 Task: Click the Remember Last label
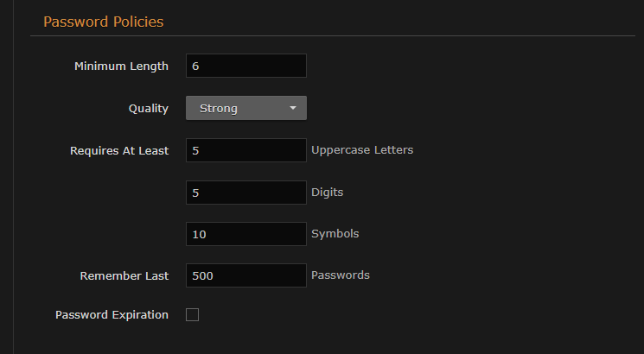click(124, 276)
